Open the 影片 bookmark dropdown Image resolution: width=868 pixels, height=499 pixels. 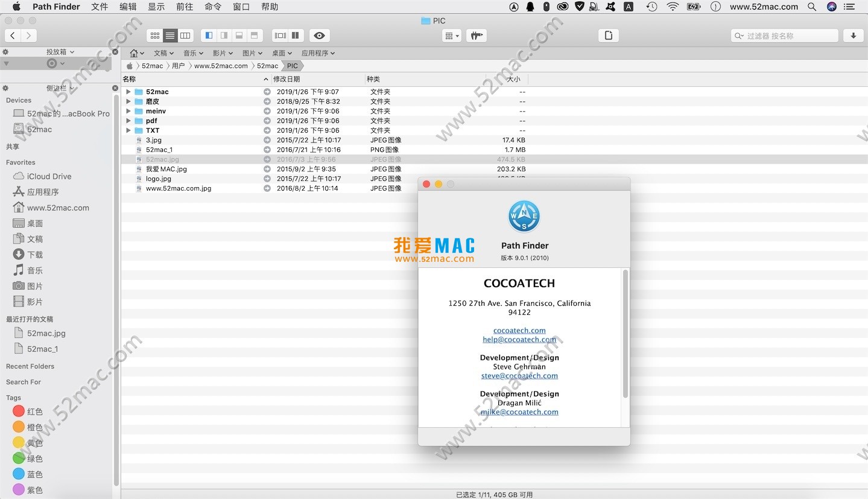(x=223, y=53)
